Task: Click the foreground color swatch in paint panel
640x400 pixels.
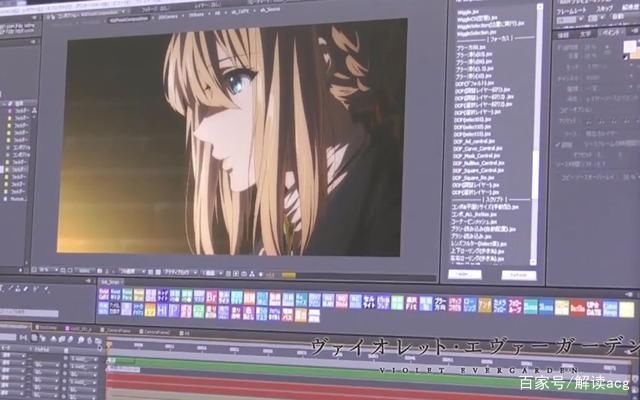Action: coord(630,46)
